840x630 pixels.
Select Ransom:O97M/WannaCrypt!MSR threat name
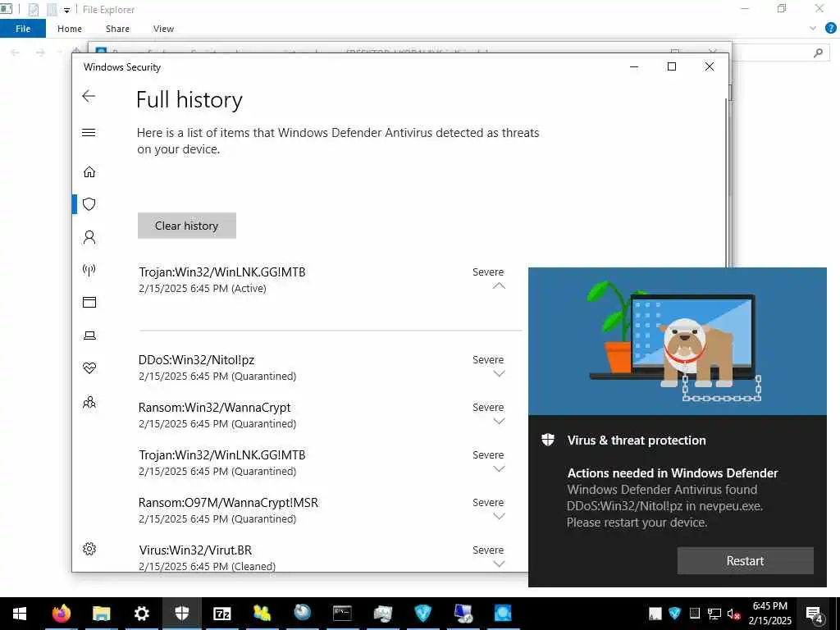click(228, 503)
